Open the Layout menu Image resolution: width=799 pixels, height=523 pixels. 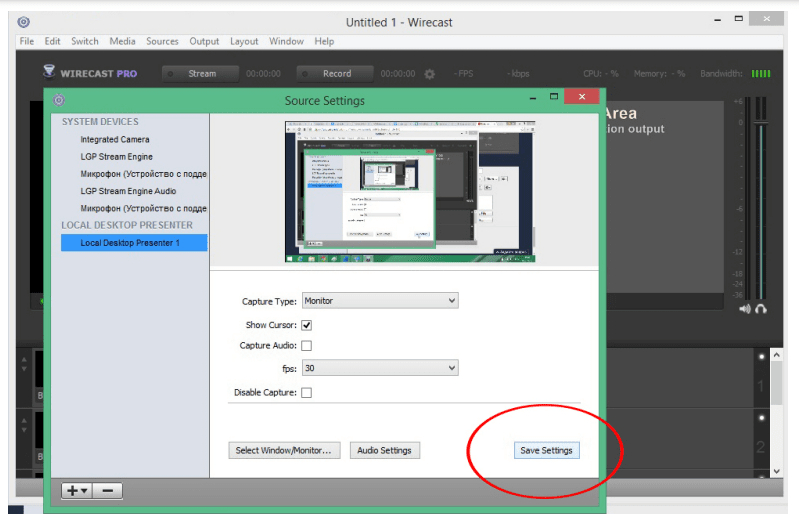244,41
